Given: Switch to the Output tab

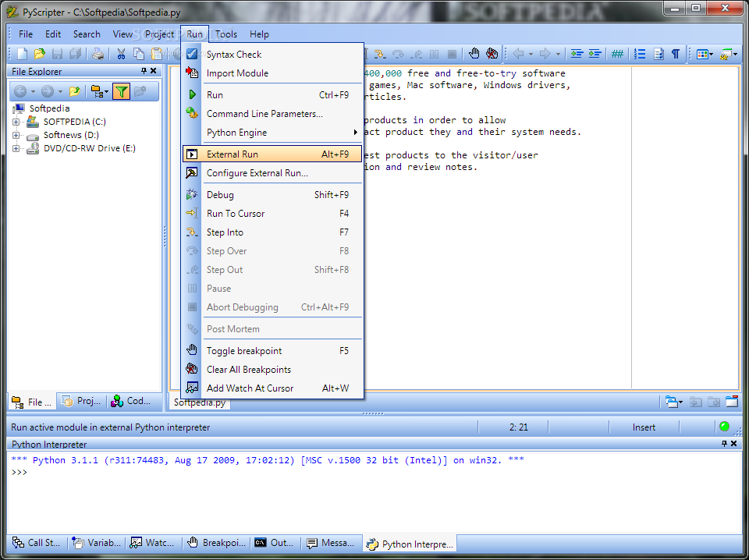Looking at the screenshot, I should (274, 543).
